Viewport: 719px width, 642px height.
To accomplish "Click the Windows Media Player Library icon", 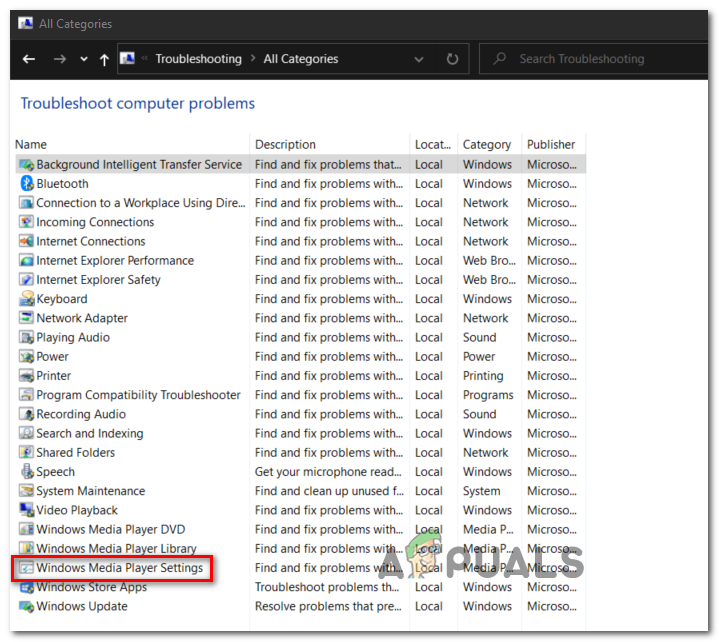I will tap(27, 548).
